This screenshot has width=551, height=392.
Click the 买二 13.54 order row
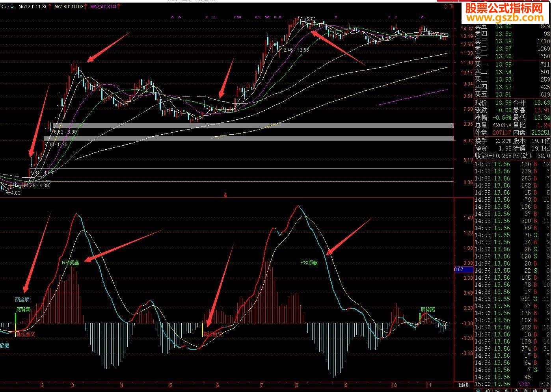point(512,72)
